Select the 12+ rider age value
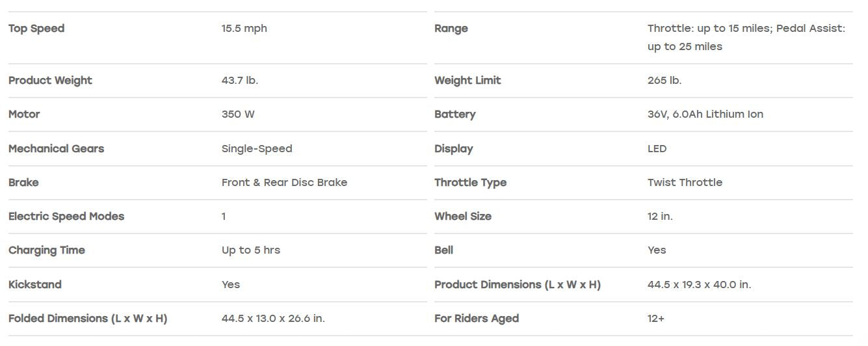This screenshot has height=346, width=868. [656, 319]
